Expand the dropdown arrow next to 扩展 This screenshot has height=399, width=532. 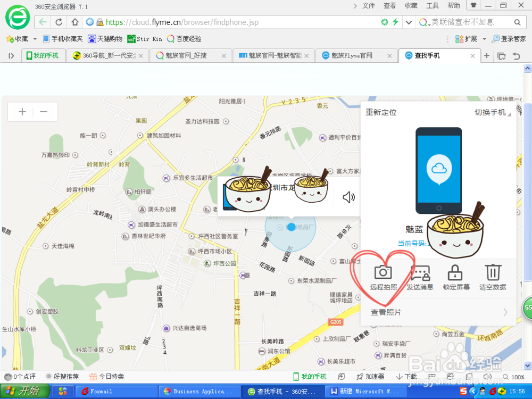[x=484, y=39]
